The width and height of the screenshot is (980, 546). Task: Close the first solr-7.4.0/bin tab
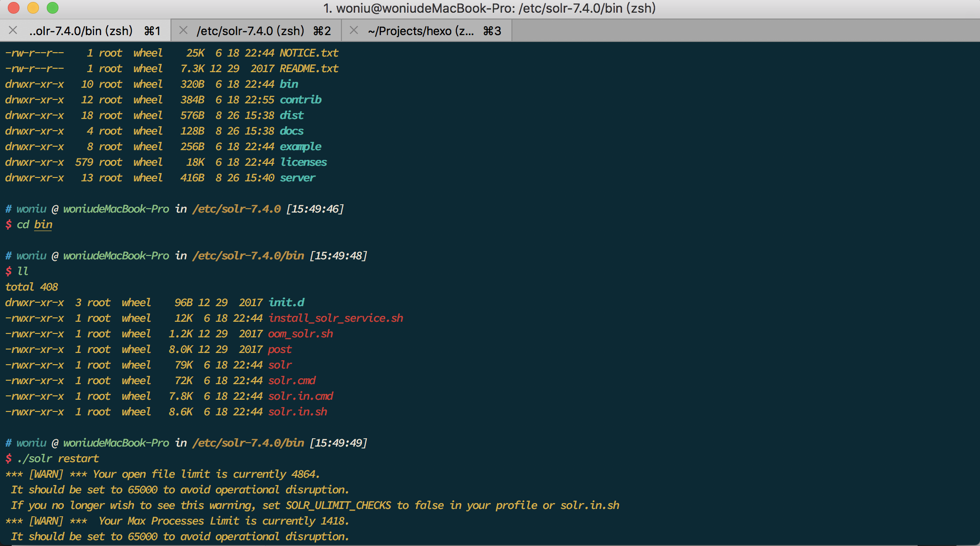pos(13,31)
